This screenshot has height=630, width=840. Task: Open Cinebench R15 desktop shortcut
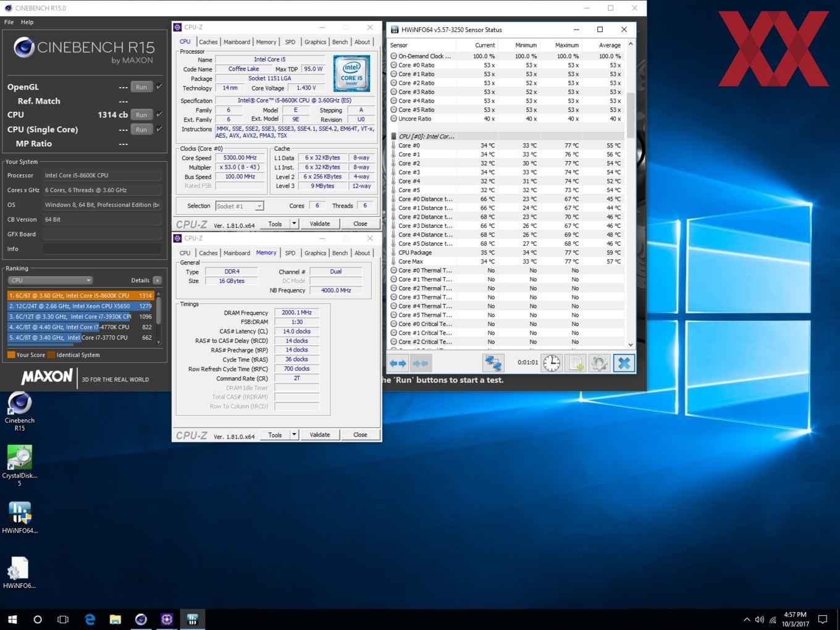[x=20, y=411]
